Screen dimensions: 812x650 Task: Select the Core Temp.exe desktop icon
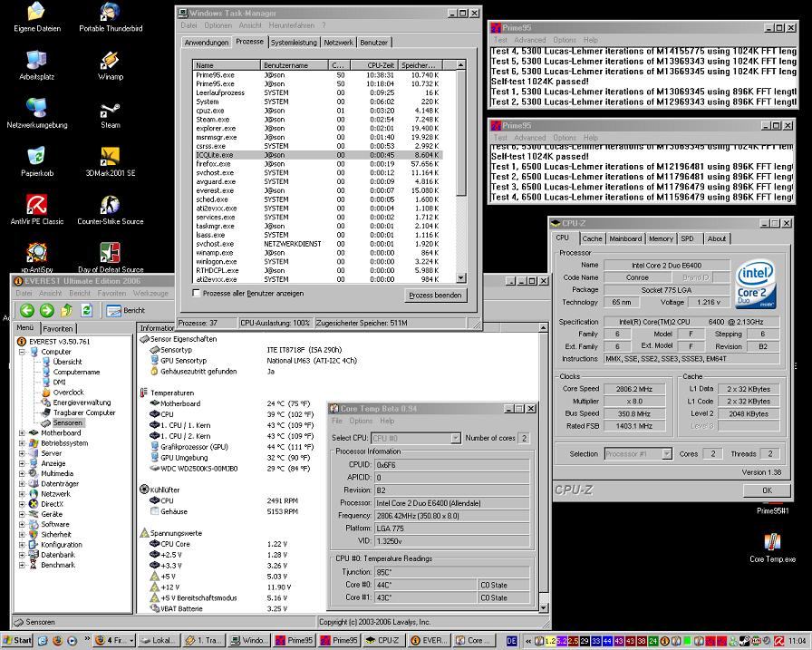click(773, 548)
